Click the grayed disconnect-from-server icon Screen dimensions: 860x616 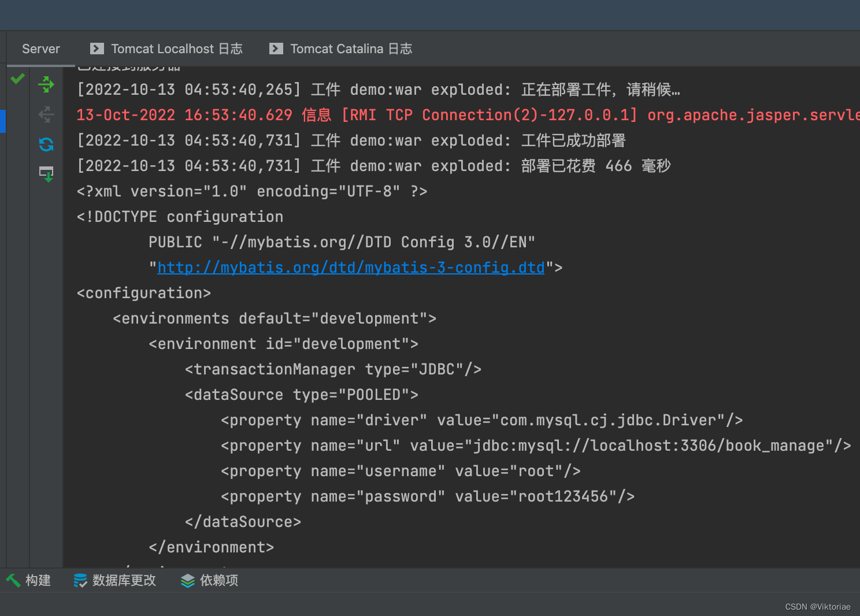46,114
